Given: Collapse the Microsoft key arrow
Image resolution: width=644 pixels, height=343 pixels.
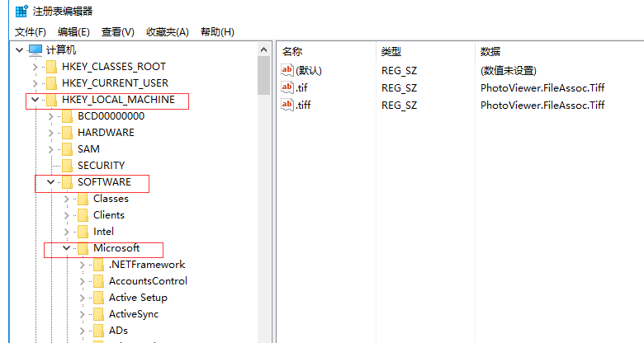Looking at the screenshot, I should [x=67, y=248].
